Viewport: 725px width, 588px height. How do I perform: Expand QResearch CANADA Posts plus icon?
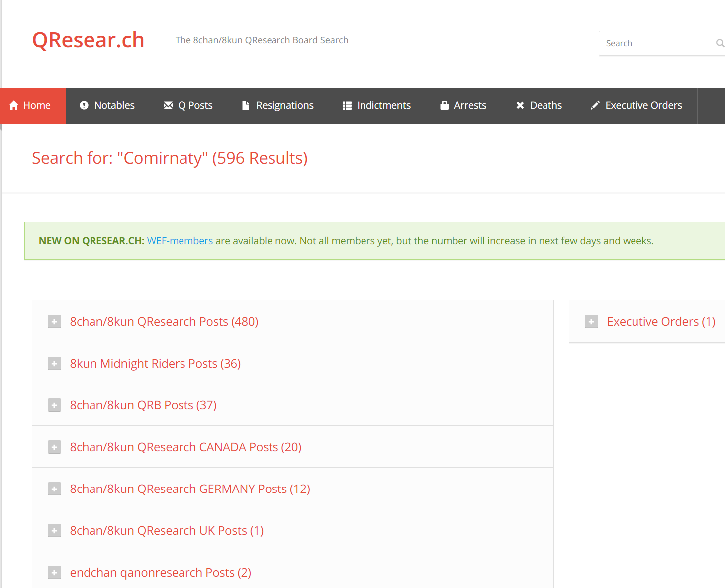pyautogui.click(x=54, y=447)
